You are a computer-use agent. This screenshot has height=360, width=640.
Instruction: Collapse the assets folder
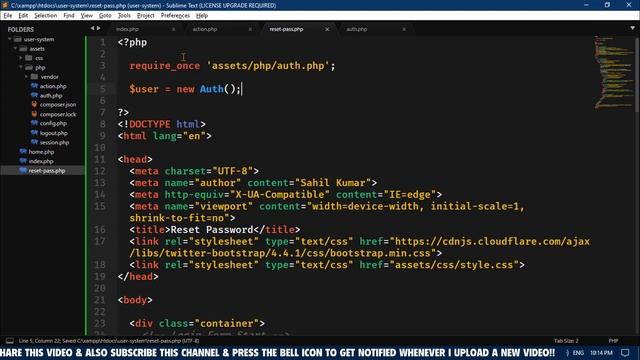tap(16, 49)
